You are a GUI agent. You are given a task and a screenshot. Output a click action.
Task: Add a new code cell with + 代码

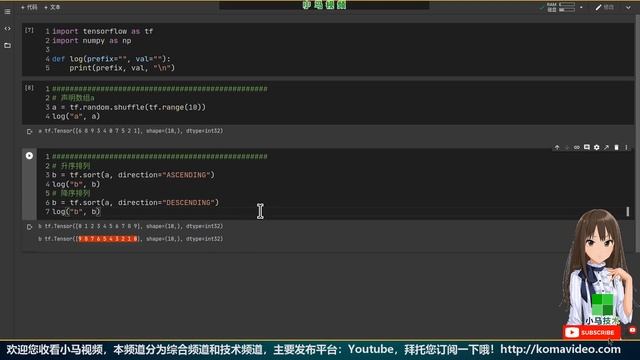[29, 7]
